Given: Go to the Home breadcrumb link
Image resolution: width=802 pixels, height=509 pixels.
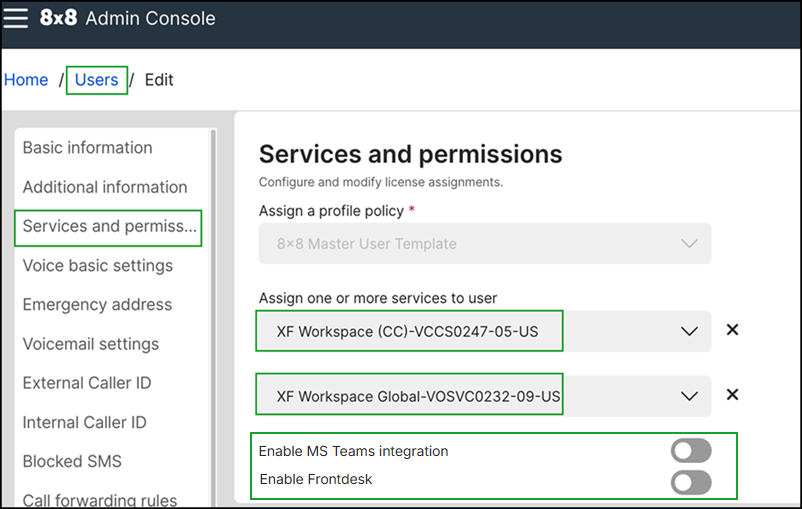Looking at the screenshot, I should (26, 80).
